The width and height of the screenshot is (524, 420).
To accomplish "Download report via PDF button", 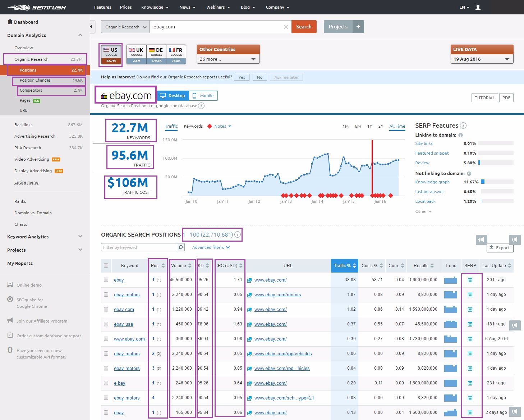I will (x=506, y=98).
